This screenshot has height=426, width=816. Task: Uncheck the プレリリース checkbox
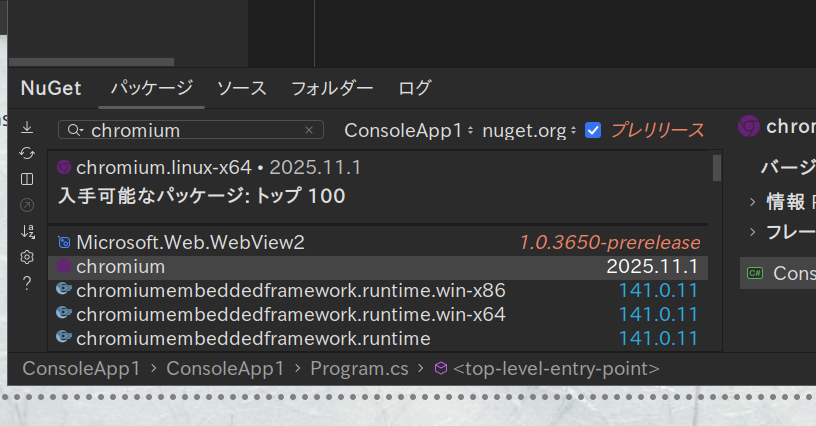point(593,130)
